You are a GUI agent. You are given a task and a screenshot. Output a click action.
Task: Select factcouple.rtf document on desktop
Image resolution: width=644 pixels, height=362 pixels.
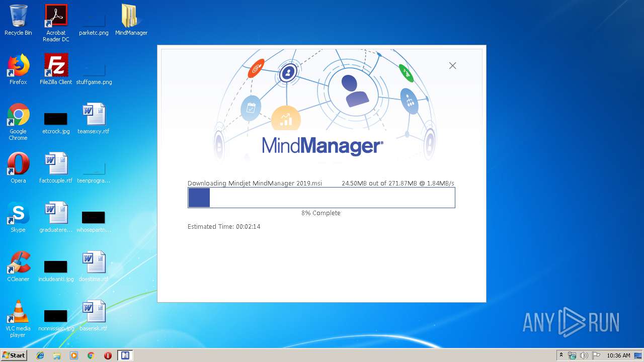[56, 168]
